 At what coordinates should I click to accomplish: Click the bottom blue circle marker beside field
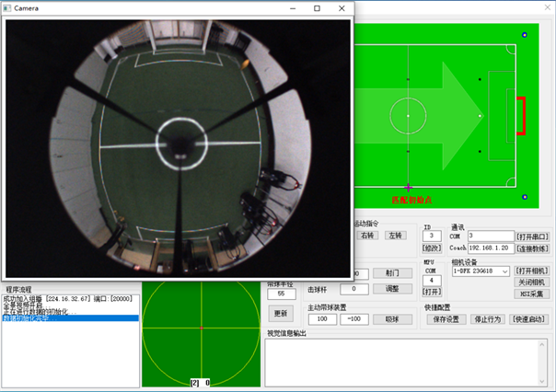525,196
